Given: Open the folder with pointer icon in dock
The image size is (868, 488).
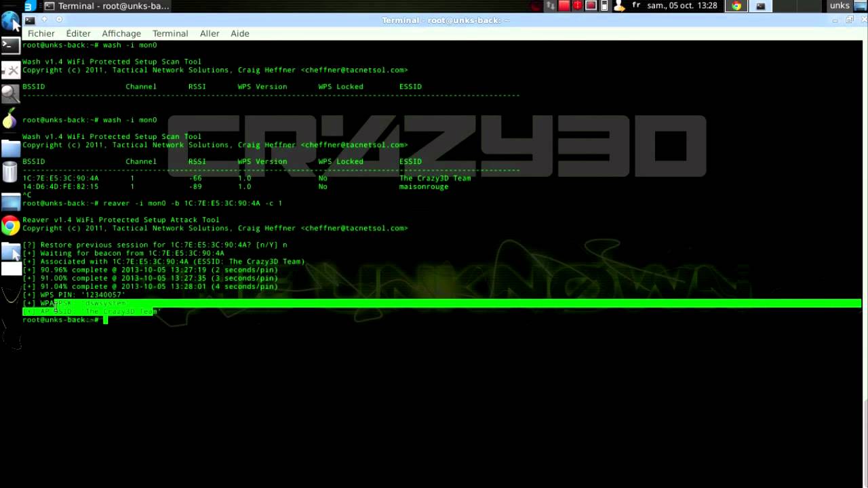Looking at the screenshot, I should [x=10, y=251].
